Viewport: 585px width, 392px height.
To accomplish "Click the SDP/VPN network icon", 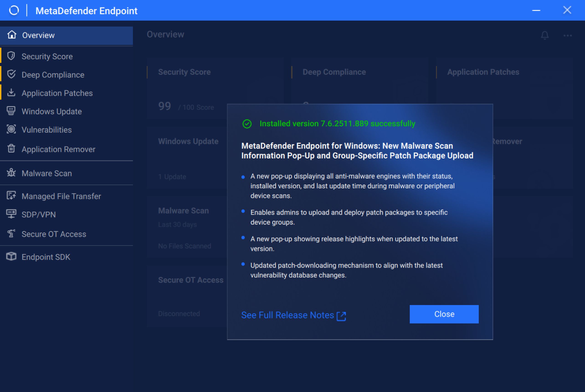I will click(x=11, y=214).
